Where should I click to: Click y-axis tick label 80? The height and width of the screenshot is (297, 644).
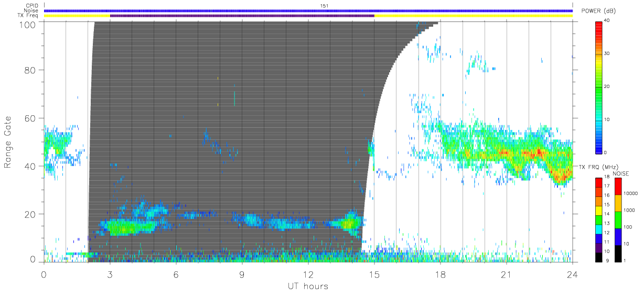[x=30, y=70]
